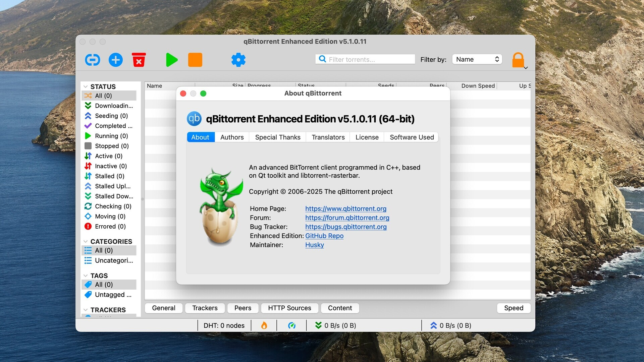Select the Stalled Uploading filter

[x=109, y=186]
